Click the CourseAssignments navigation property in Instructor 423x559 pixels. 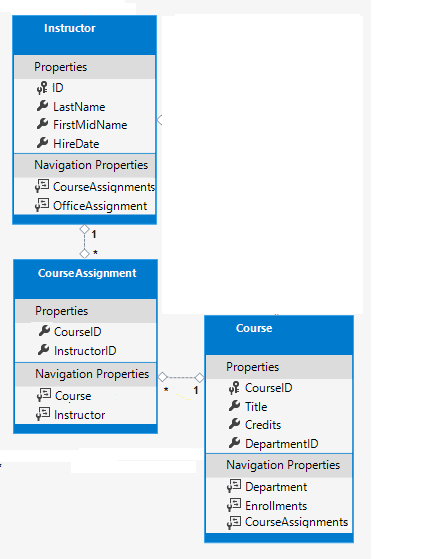click(104, 187)
